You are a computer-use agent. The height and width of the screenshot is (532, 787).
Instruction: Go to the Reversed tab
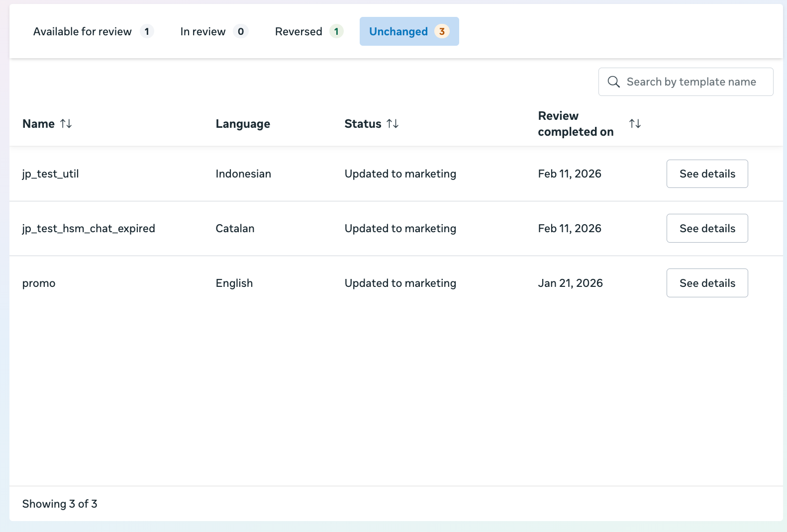[298, 31]
